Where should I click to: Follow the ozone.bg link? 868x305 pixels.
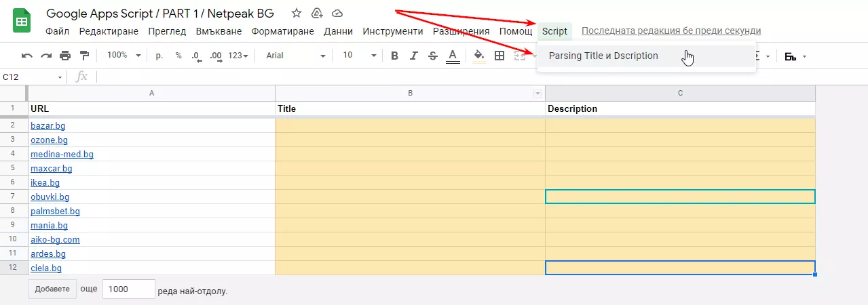point(49,140)
